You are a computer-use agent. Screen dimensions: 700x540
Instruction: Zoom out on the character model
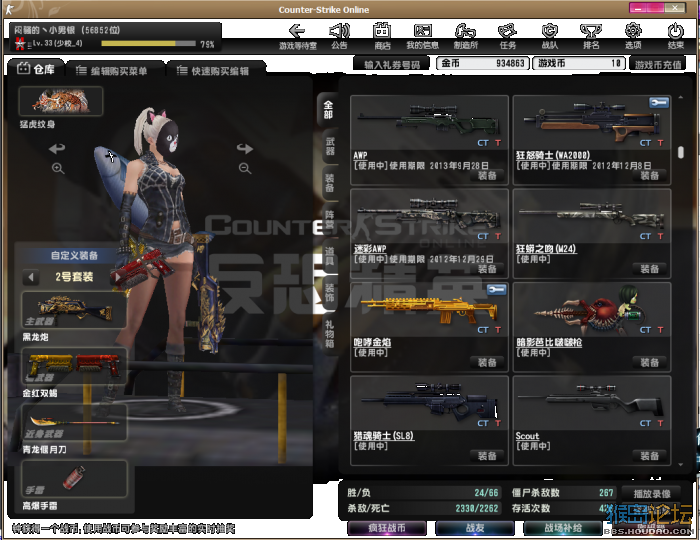coord(245,169)
